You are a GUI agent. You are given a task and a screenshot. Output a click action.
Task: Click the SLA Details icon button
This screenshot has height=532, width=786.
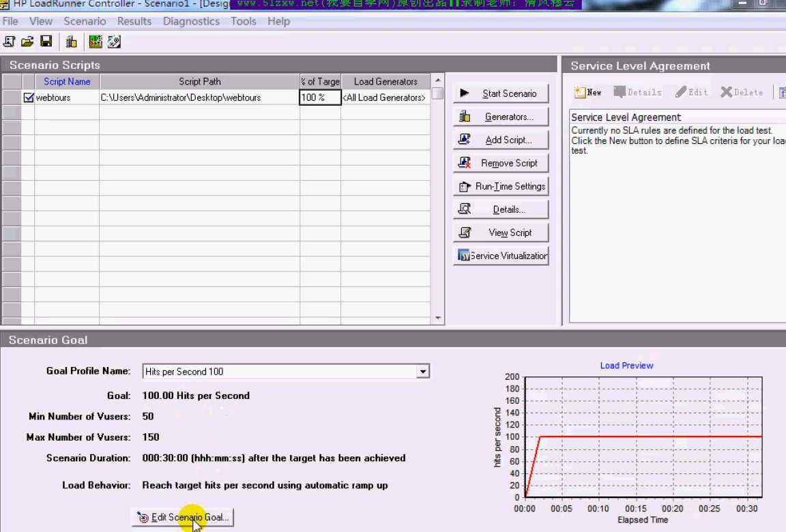point(637,92)
